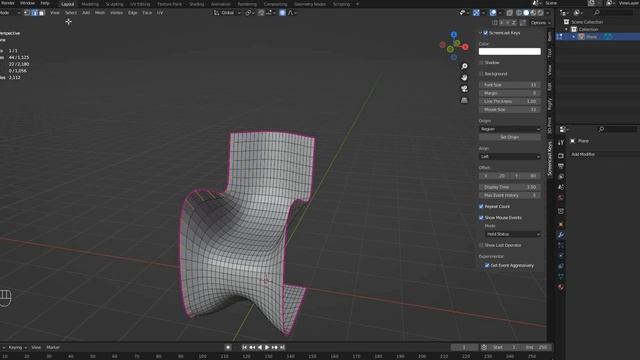Click the zoom magnifier viewport icon
Screen dimensions: 640x360
464,66
